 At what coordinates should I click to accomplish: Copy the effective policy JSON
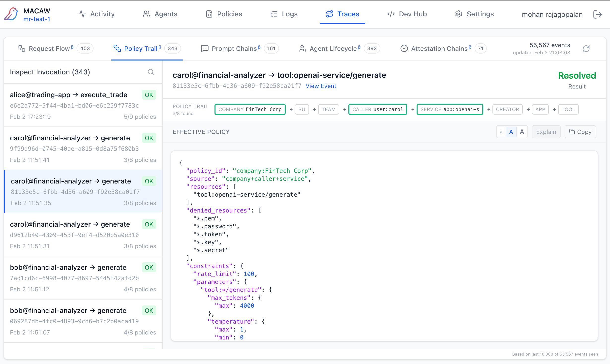pos(580,132)
